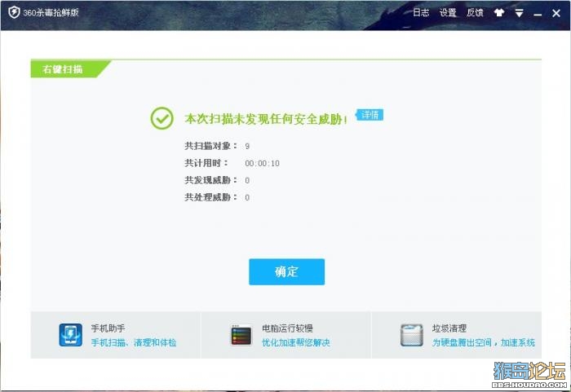571x392 pixels.
Task: Click the 详情 details tag
Action: (x=370, y=115)
